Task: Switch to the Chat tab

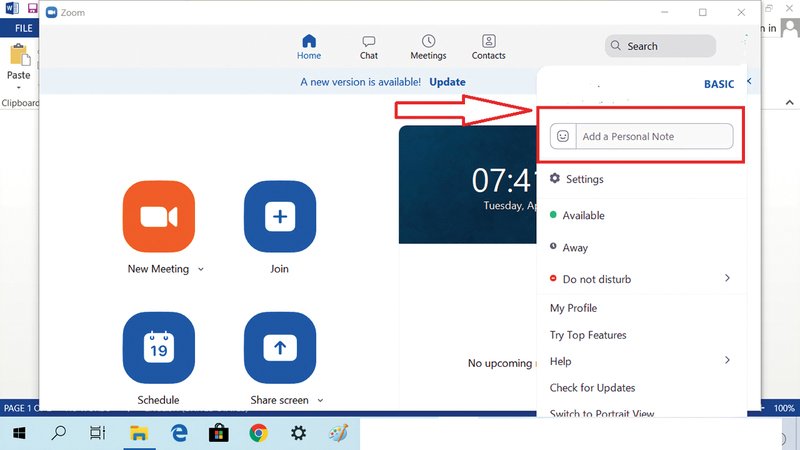Action: 369,47
